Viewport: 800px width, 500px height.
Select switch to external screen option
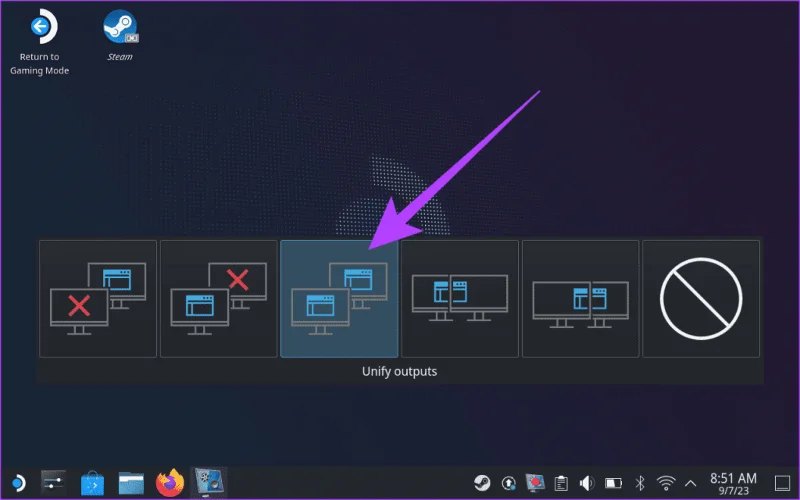98,299
